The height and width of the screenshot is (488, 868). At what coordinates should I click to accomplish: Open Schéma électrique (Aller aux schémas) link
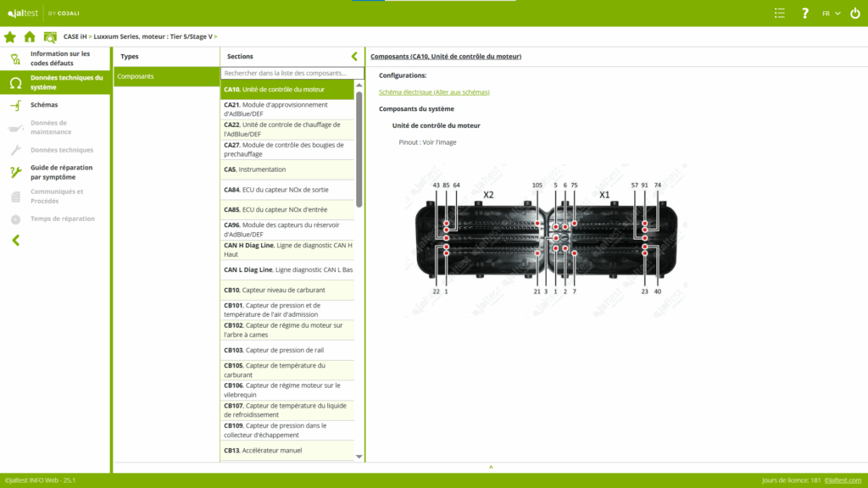click(x=434, y=91)
